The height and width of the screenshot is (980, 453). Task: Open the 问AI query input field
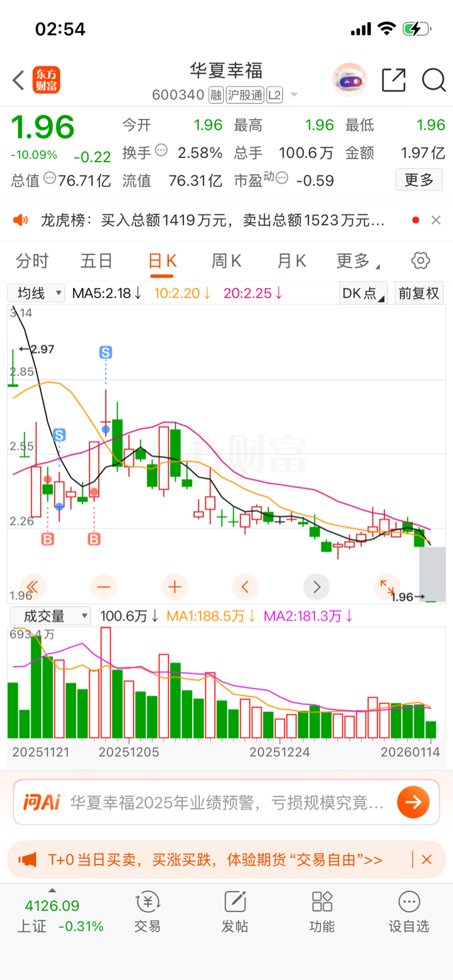(x=226, y=802)
